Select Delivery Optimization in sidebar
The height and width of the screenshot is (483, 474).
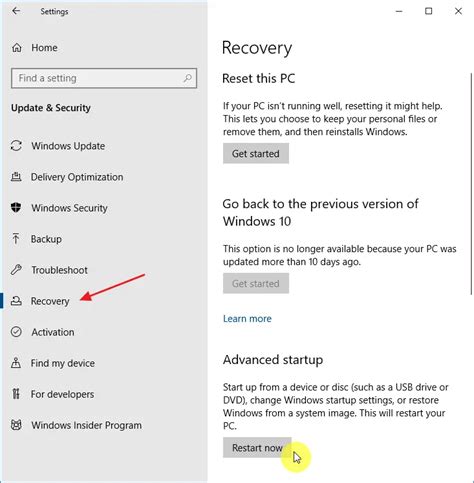77,177
